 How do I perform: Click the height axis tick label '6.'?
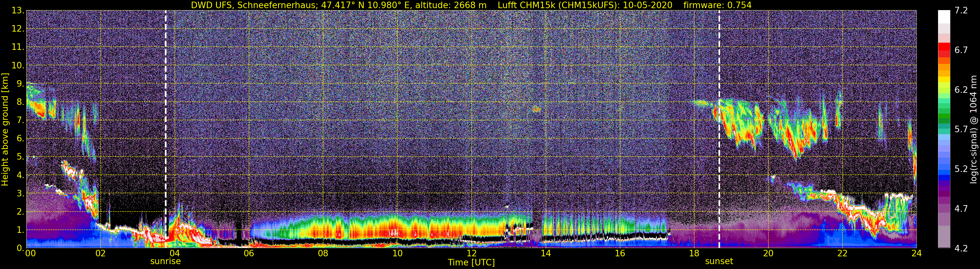[20, 139]
